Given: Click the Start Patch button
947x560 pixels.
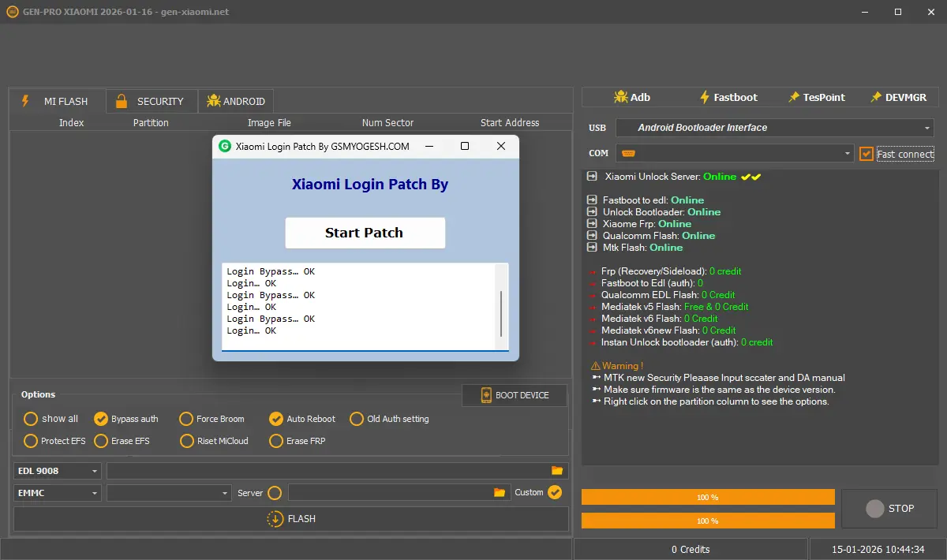Looking at the screenshot, I should pos(365,233).
